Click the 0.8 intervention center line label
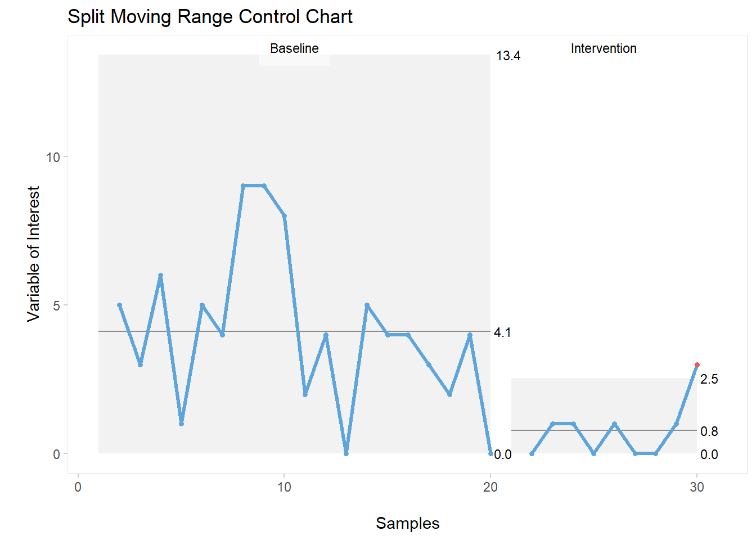Screen dimensions: 756x540 (x=709, y=431)
